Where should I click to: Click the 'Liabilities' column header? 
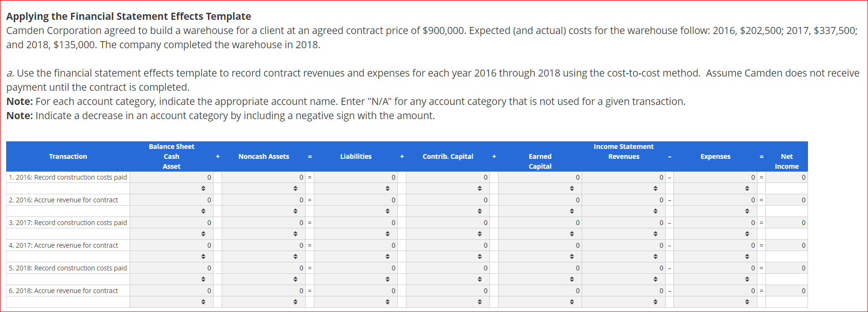[356, 156]
